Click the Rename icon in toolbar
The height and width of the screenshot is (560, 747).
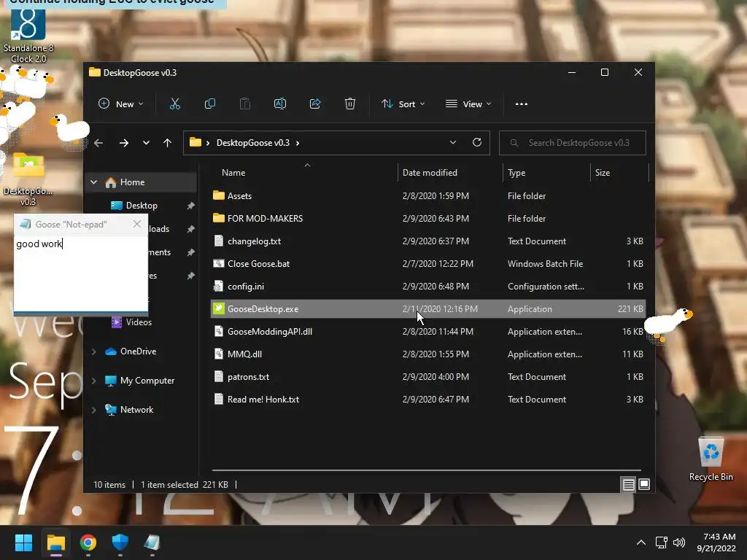tap(280, 104)
